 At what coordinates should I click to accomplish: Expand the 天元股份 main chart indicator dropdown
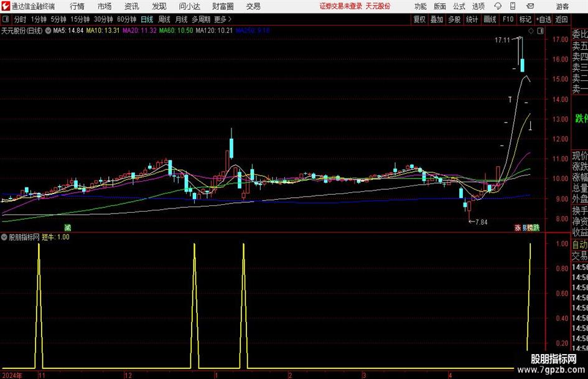click(x=49, y=30)
